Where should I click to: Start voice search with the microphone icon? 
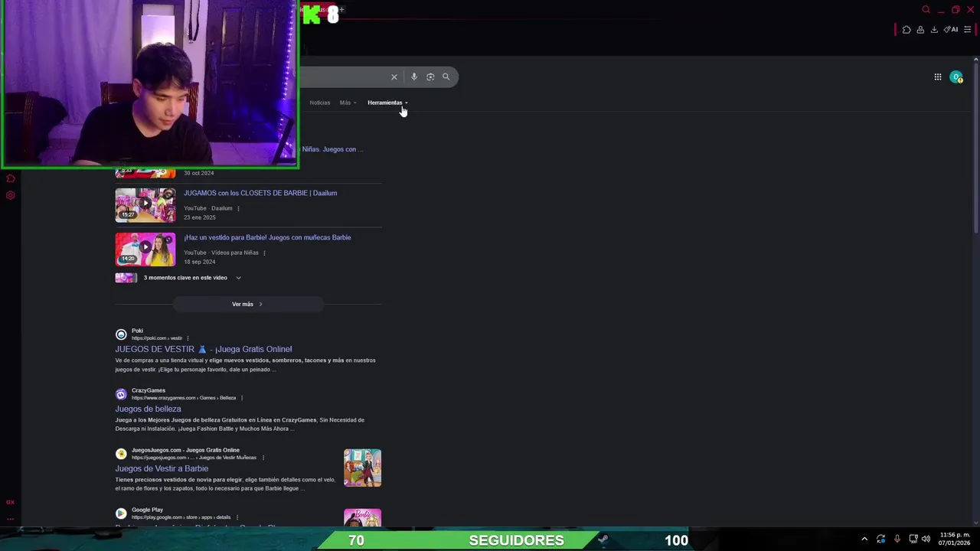414,77
